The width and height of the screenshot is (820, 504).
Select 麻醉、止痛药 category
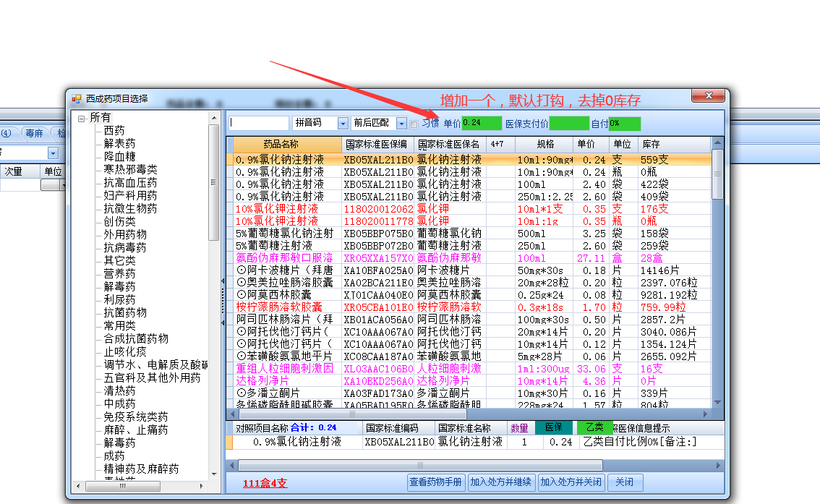135,430
